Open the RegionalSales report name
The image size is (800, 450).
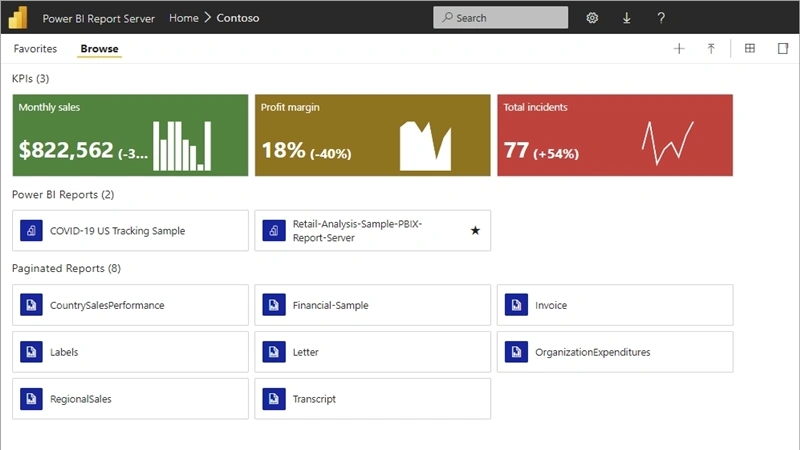[x=81, y=399]
